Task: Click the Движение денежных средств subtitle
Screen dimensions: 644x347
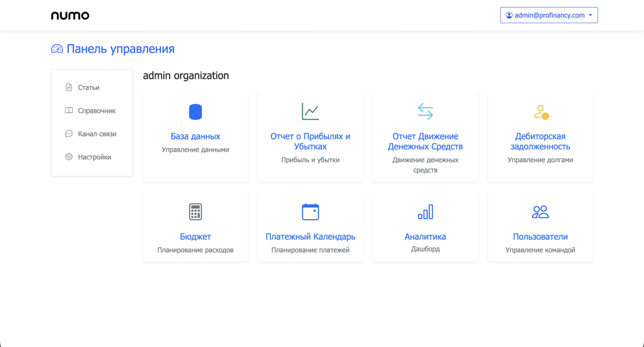Action: pyautogui.click(x=425, y=165)
